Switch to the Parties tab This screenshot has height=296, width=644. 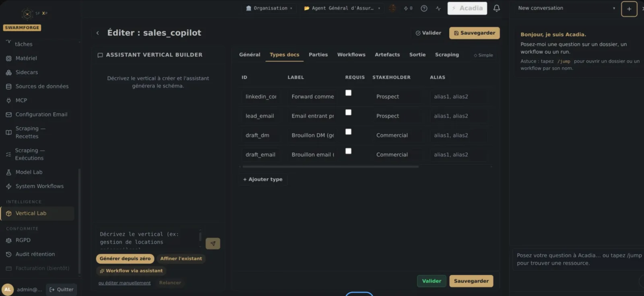(x=318, y=55)
